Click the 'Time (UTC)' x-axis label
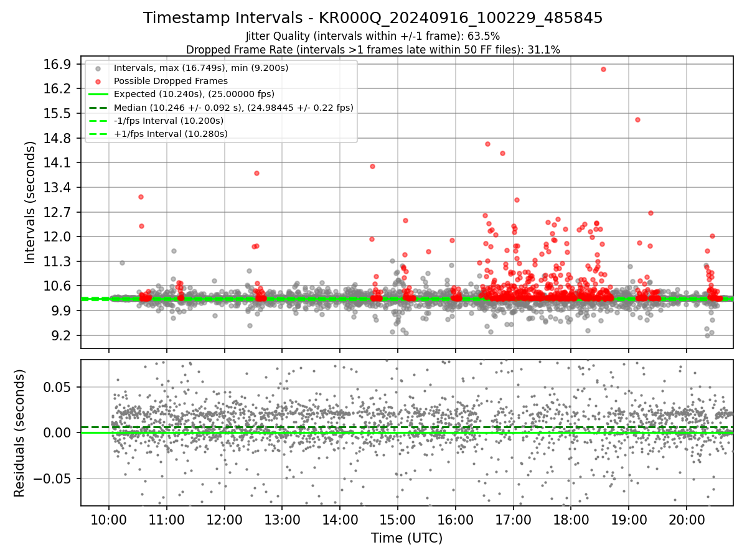The height and width of the screenshot is (560, 747). 406,538
